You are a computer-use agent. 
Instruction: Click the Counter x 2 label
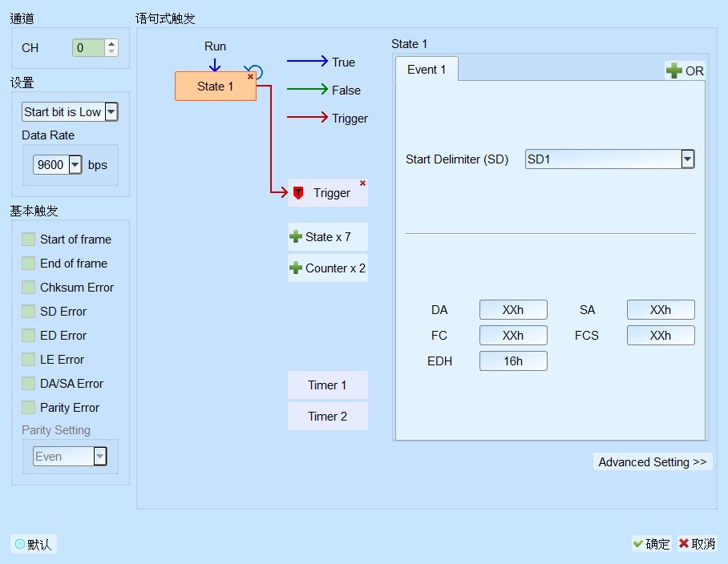tap(335, 268)
